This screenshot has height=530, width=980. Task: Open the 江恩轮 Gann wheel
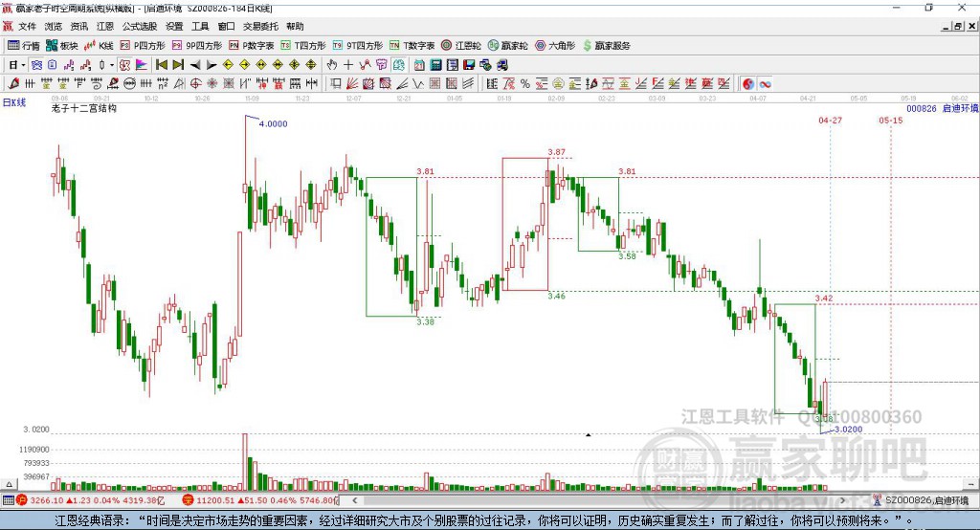(461, 46)
